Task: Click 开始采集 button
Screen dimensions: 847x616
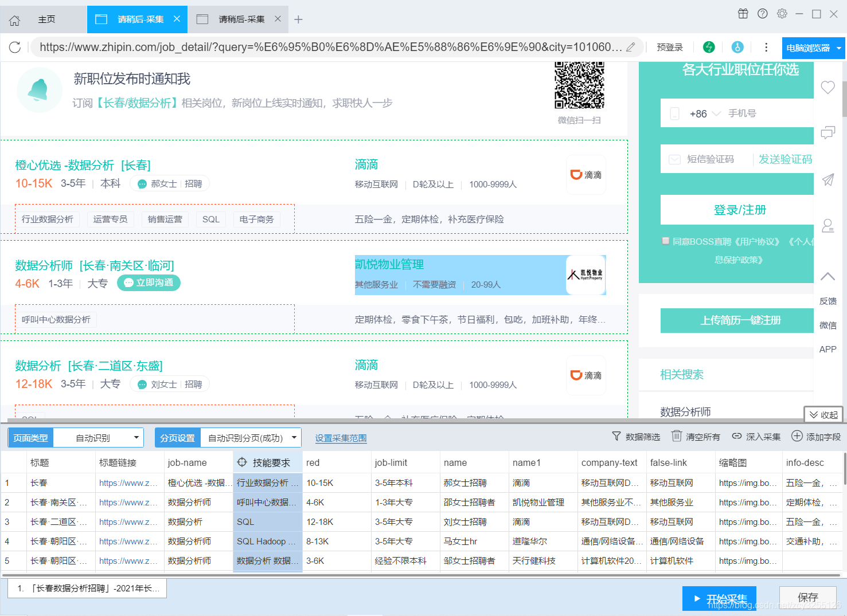Action: [719, 598]
